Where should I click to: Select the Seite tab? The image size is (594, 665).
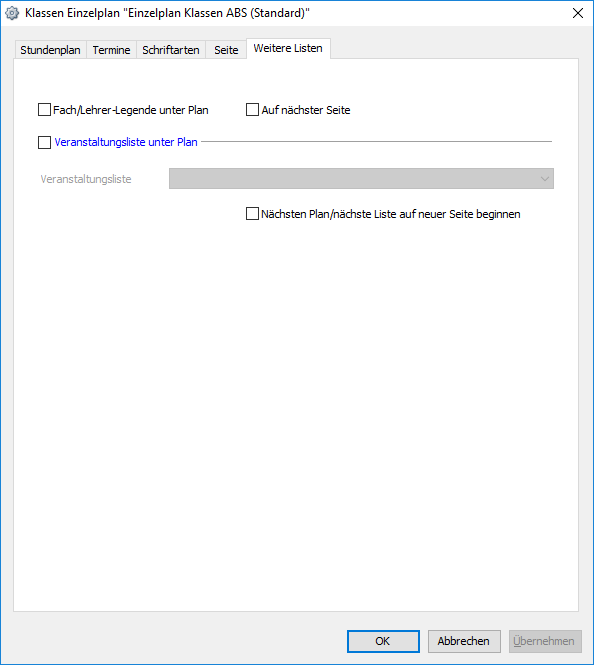click(226, 50)
